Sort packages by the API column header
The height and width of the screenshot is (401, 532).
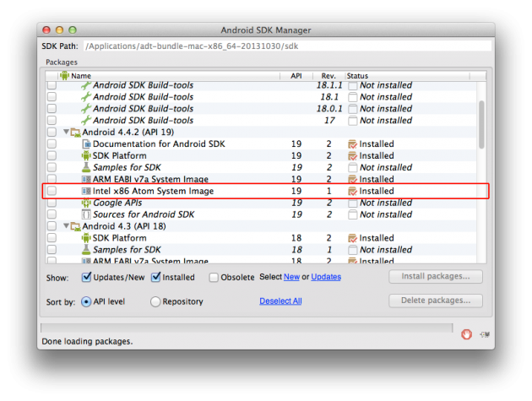[x=296, y=76]
